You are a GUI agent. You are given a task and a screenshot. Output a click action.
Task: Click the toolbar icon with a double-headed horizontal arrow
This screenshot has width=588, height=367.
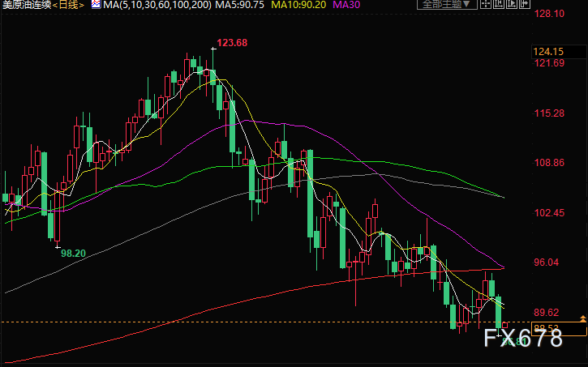pos(525,4)
